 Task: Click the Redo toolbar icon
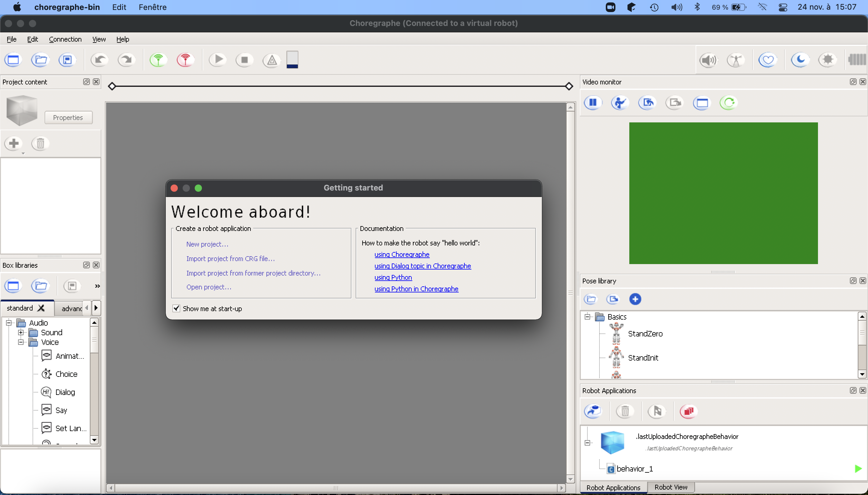(x=126, y=60)
